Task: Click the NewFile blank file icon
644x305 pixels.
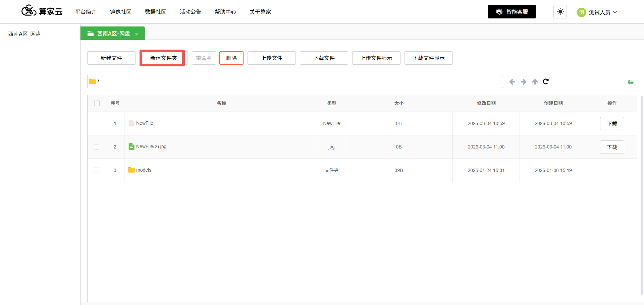Action: click(x=131, y=123)
